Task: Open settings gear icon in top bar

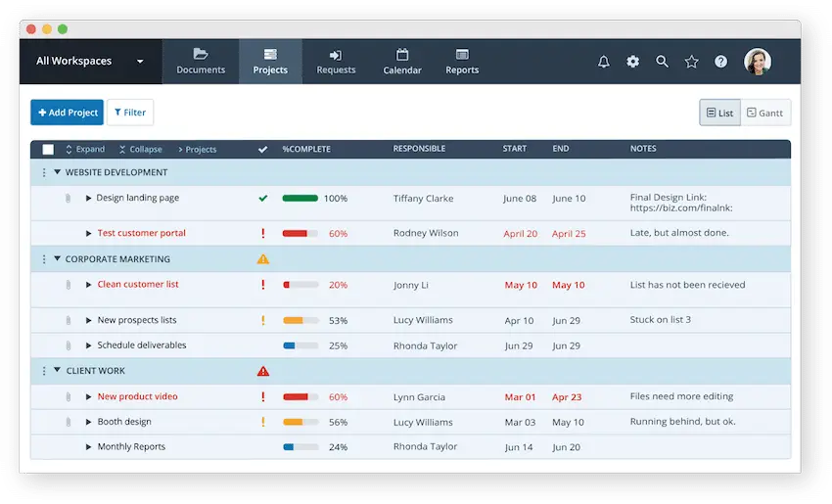Action: point(632,62)
